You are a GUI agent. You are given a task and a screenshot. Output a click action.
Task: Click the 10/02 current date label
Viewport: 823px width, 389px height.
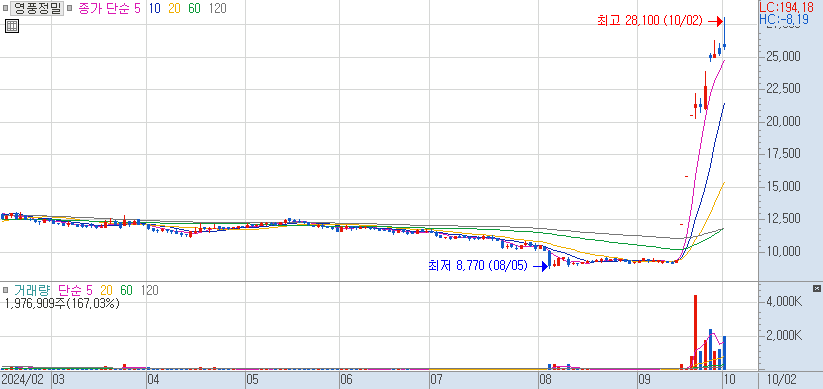click(x=781, y=380)
